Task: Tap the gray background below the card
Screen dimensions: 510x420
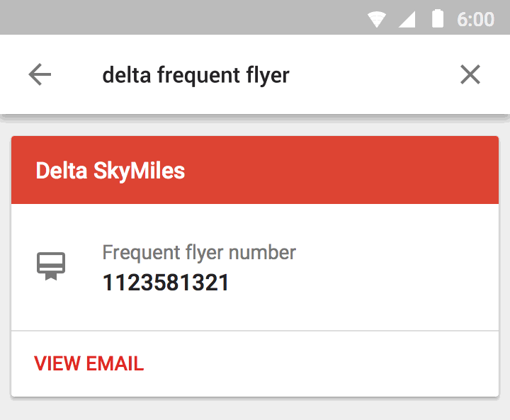Action: [x=255, y=409]
